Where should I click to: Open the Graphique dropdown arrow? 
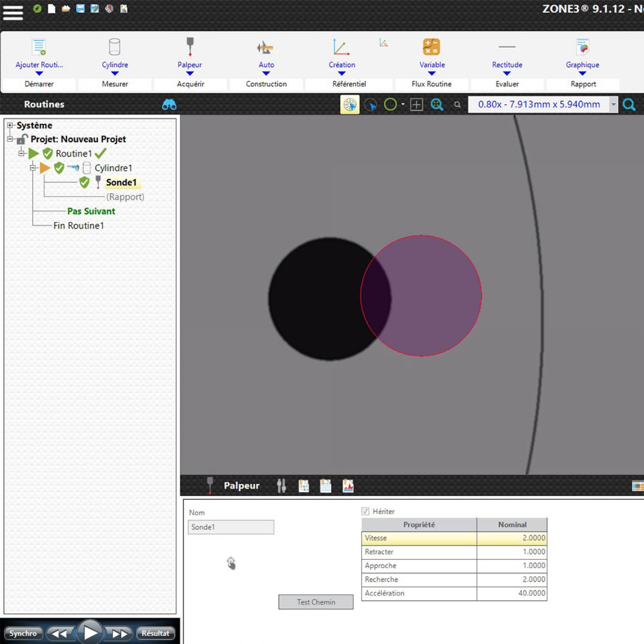point(582,73)
